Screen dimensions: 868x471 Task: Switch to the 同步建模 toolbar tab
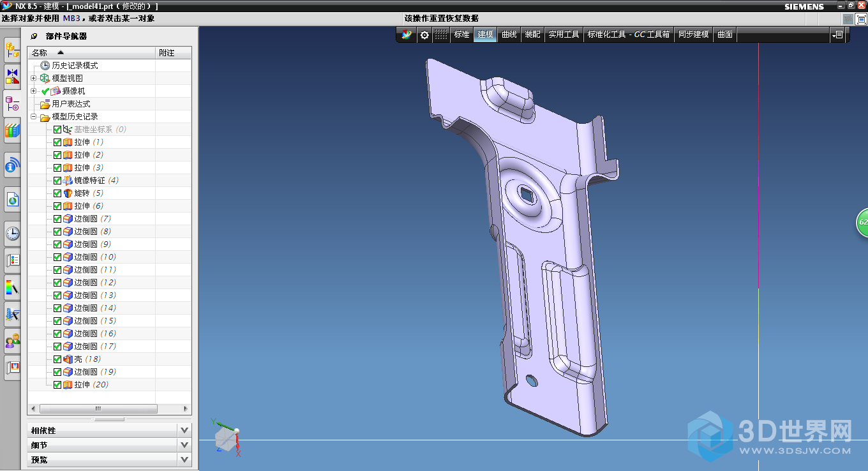[x=694, y=34]
